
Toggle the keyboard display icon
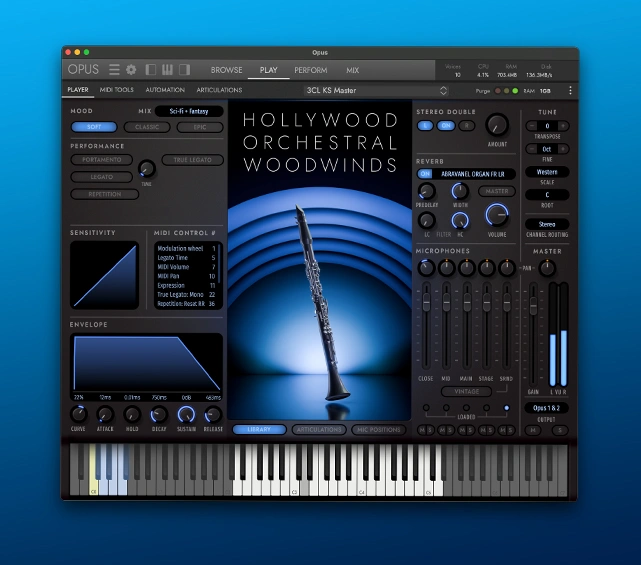[167, 70]
